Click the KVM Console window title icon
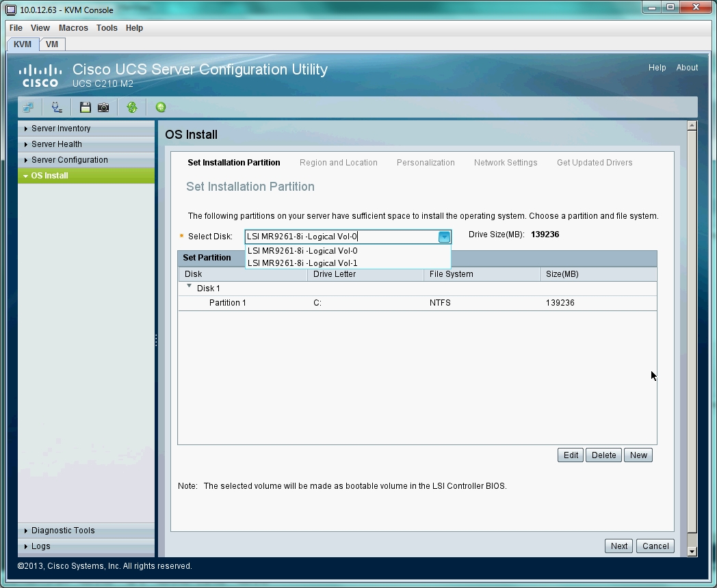 [11, 10]
